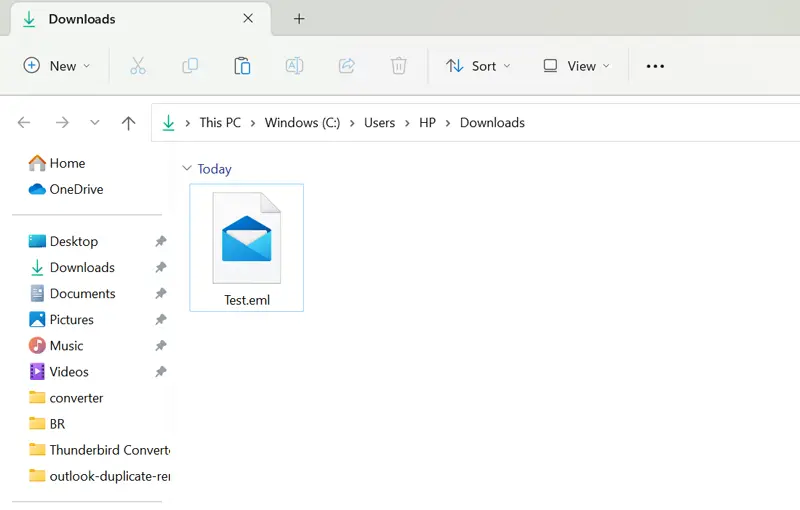Click the Copy icon in toolbar
The height and width of the screenshot is (510, 800).
190,66
